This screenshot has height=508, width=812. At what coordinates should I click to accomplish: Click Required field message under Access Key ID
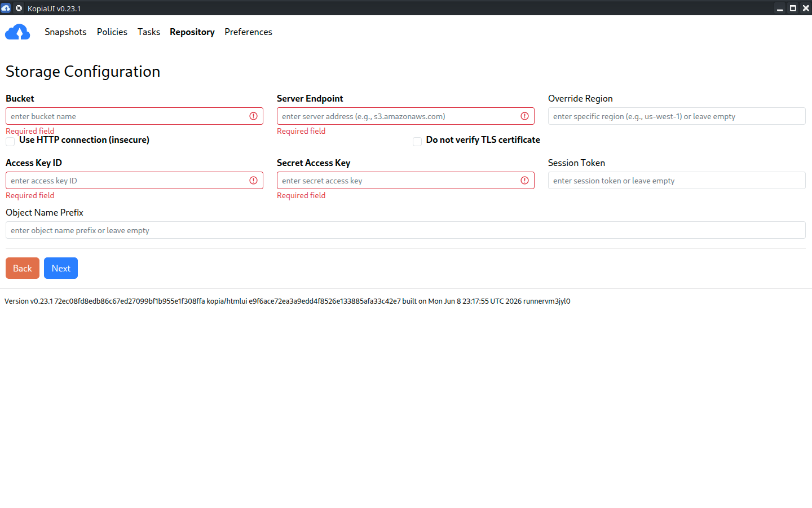pyautogui.click(x=30, y=195)
